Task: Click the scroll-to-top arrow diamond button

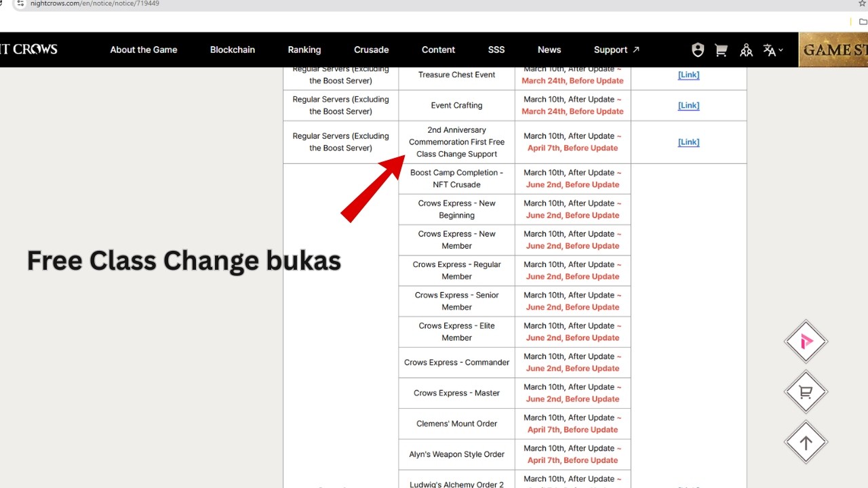Action: [x=806, y=443]
